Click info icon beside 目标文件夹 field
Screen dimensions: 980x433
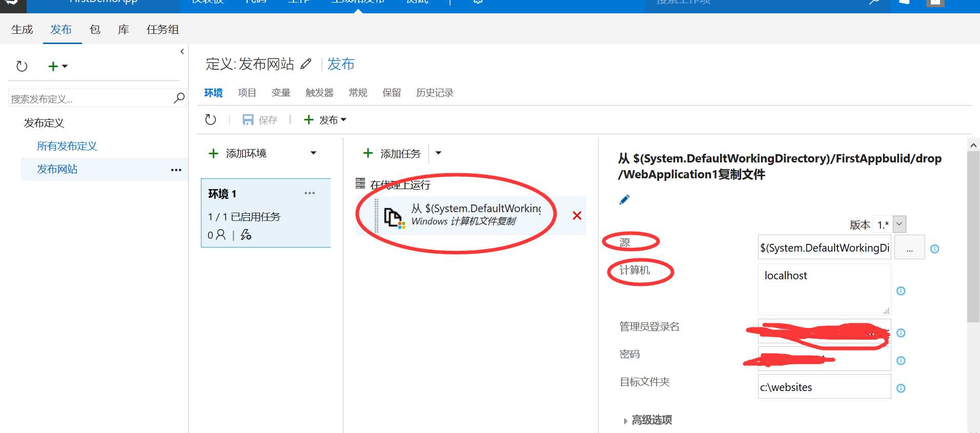(x=901, y=388)
